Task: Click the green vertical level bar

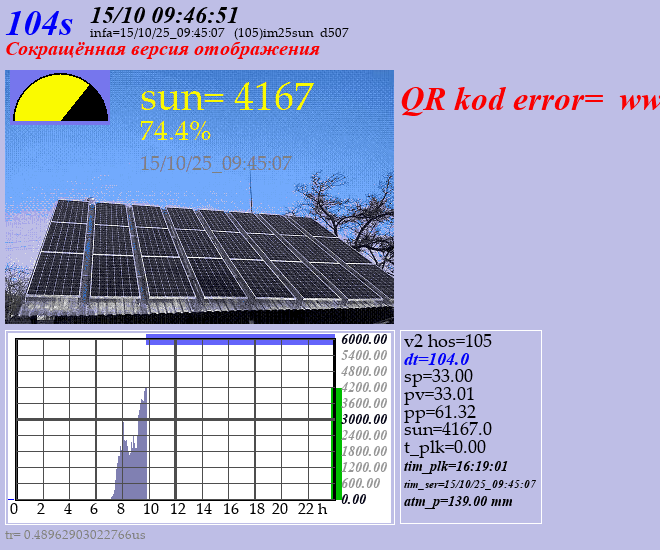Action: [337, 442]
